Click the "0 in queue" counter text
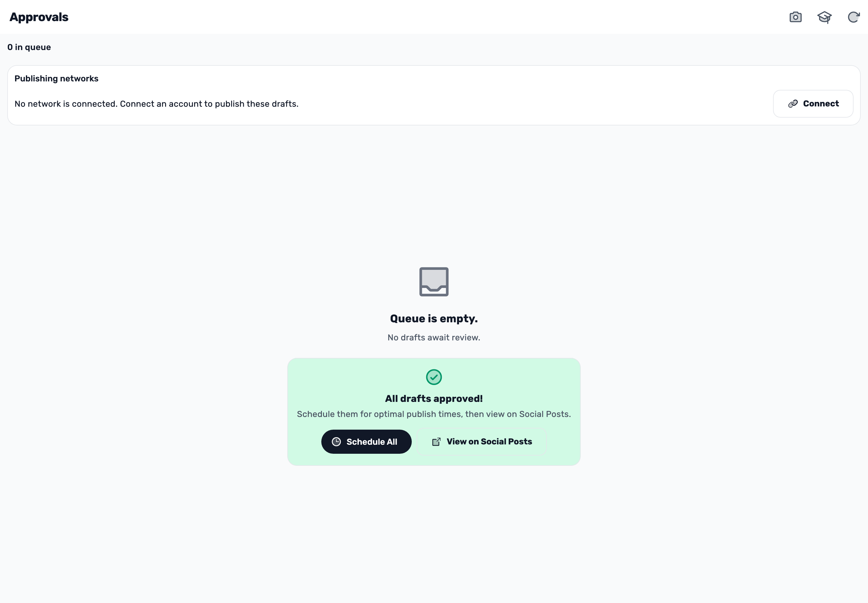Viewport: 868px width, 603px height. point(29,47)
